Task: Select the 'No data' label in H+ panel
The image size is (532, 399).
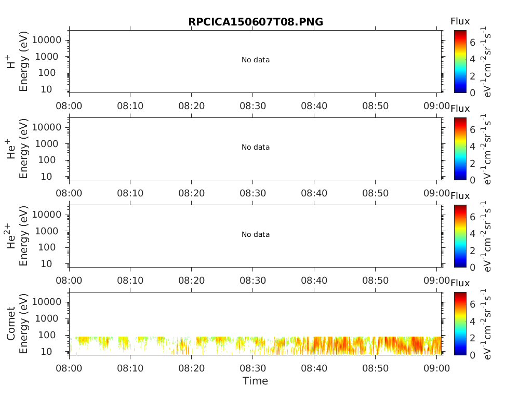Action: click(x=256, y=60)
